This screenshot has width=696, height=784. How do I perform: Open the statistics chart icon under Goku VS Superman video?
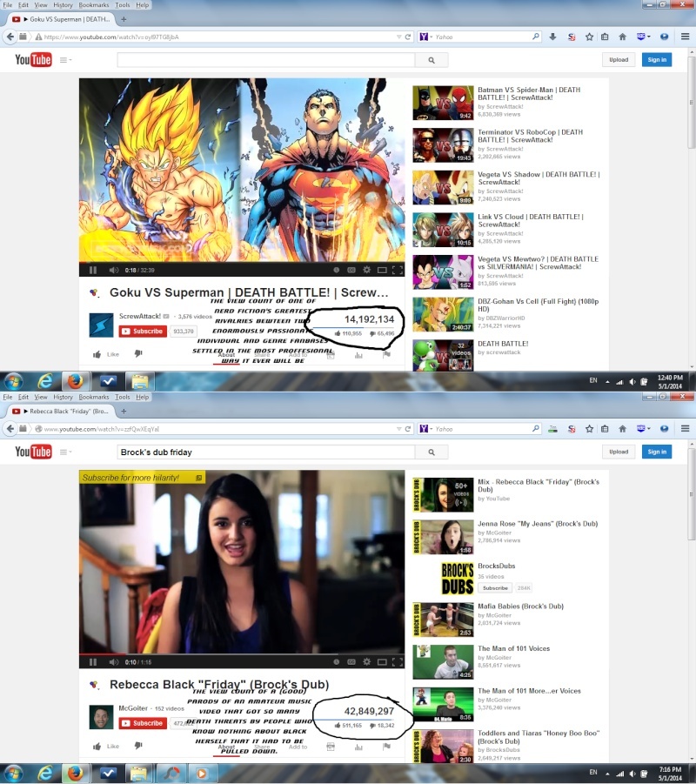[x=358, y=355]
